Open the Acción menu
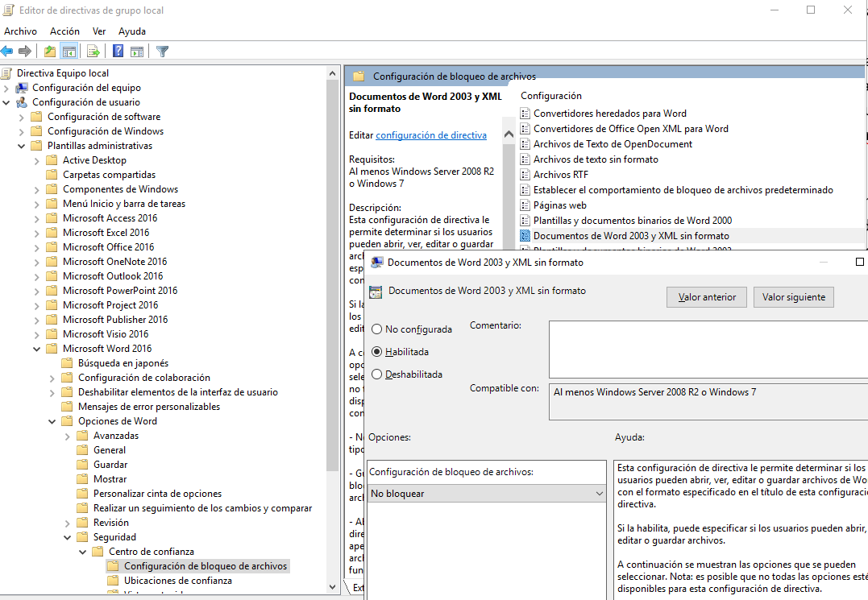This screenshot has height=600, width=868. (x=64, y=31)
